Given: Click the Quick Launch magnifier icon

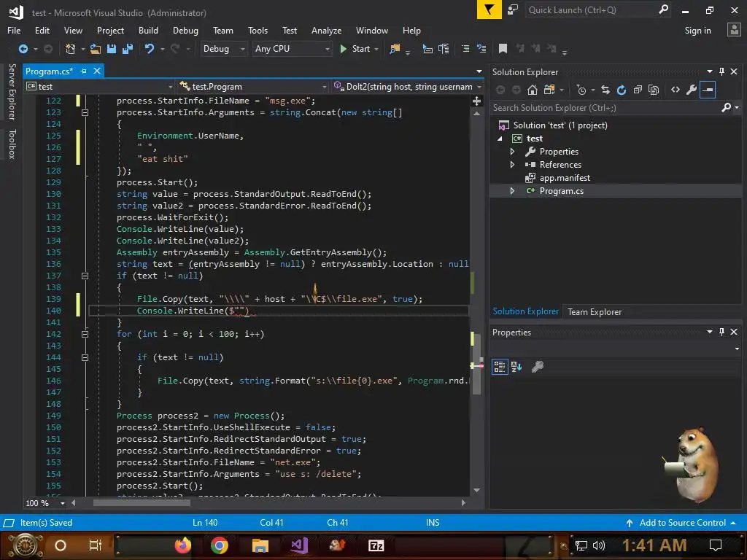Looking at the screenshot, I should point(663,9).
